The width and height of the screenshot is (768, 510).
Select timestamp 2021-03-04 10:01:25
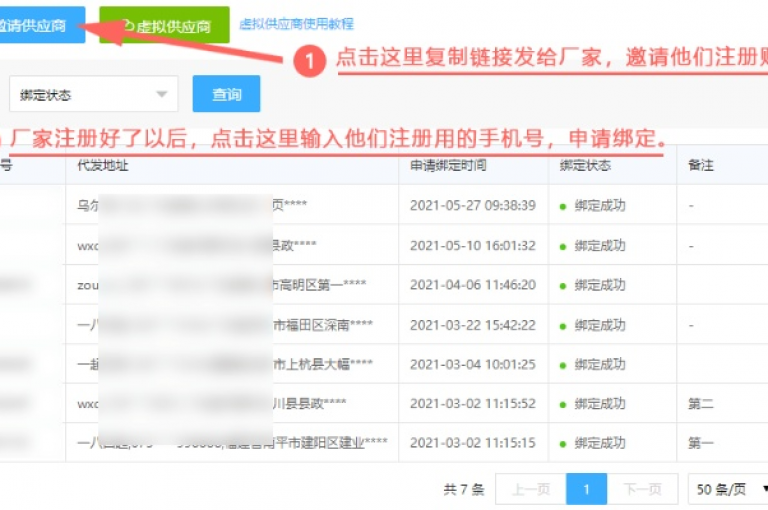coord(473,364)
